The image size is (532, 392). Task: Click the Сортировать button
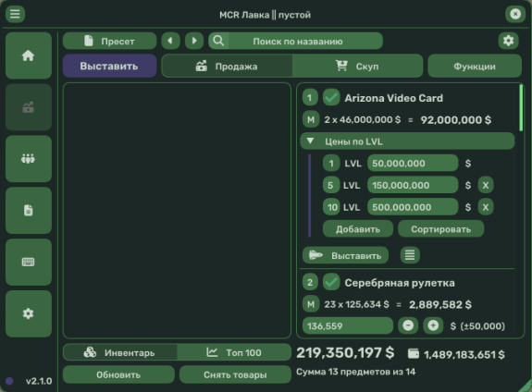pos(440,229)
